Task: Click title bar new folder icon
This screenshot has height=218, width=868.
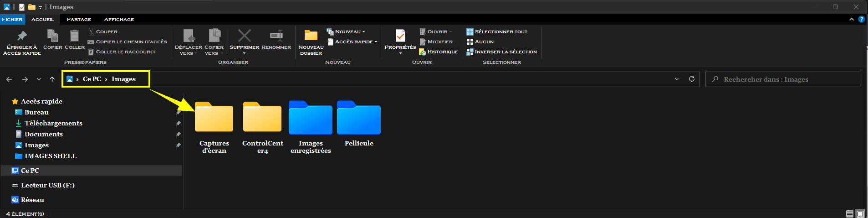Action: pyautogui.click(x=32, y=7)
